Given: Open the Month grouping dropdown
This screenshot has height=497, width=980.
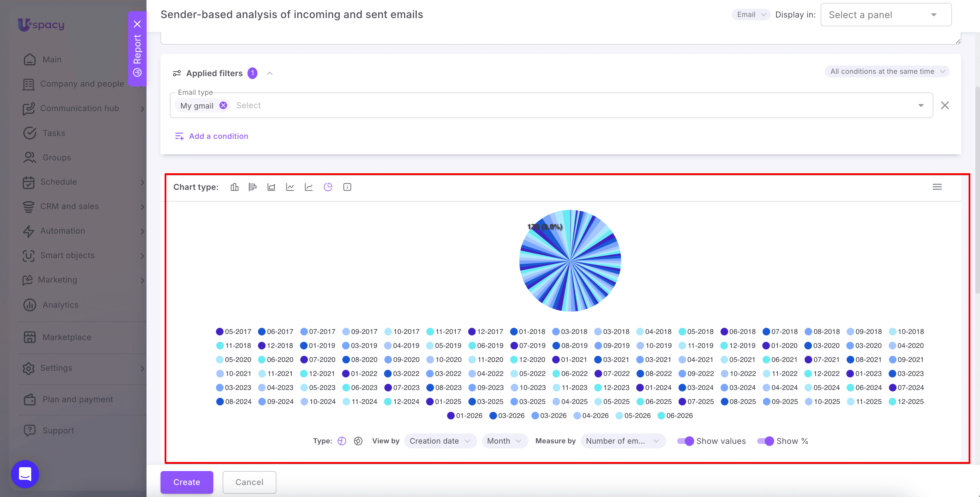Looking at the screenshot, I should (x=505, y=441).
